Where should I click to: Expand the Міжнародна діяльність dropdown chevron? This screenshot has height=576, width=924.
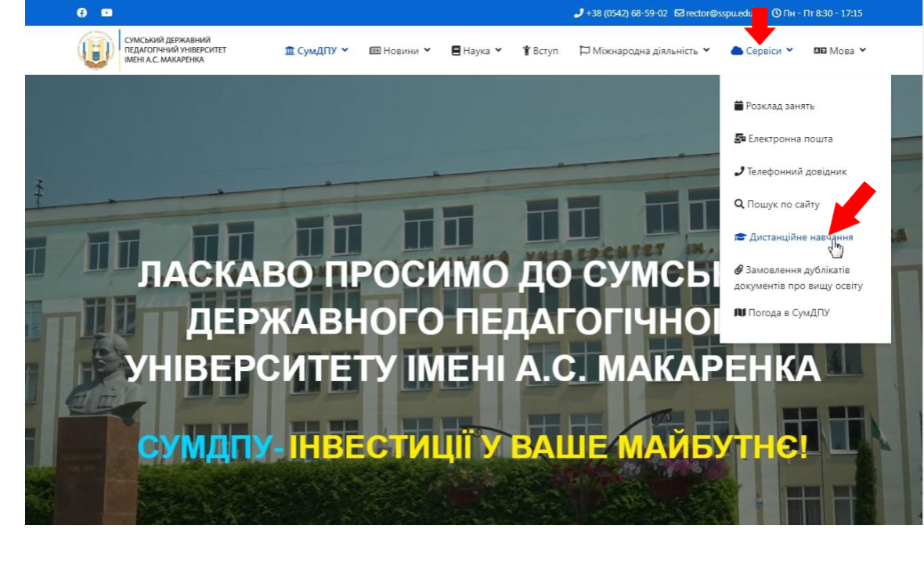tap(706, 50)
